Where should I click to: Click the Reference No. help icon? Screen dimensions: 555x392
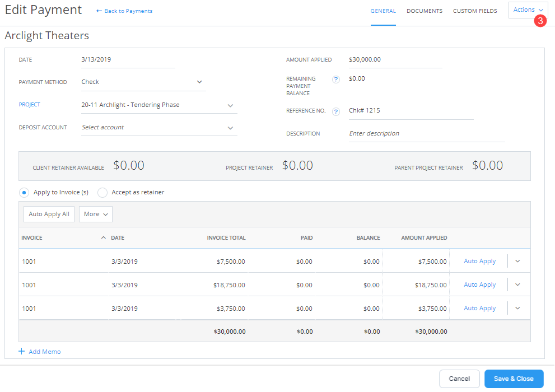(335, 111)
